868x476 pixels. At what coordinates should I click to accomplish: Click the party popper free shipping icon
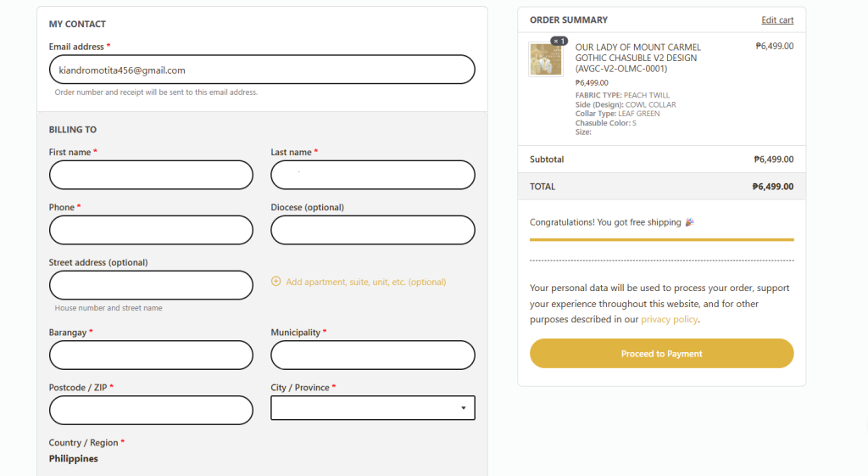click(x=689, y=222)
